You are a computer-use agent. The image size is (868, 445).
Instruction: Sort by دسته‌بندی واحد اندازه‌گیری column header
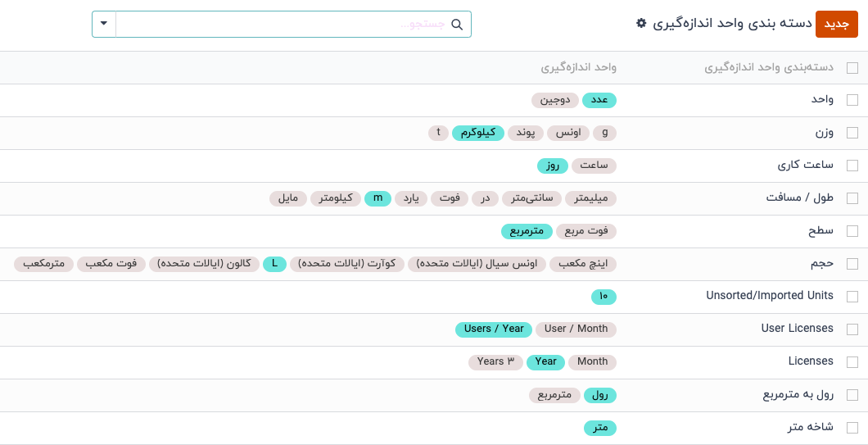click(769, 67)
